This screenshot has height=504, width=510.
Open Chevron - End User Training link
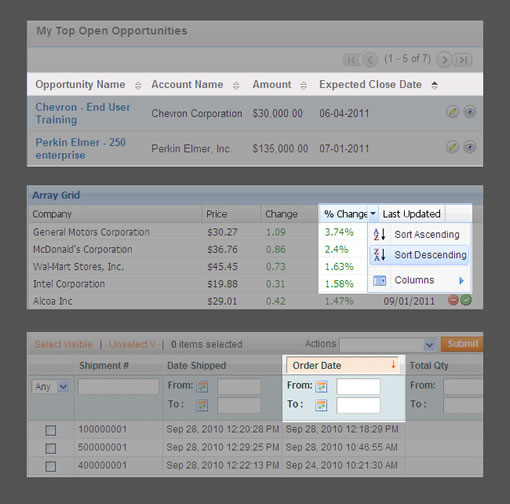click(83, 113)
